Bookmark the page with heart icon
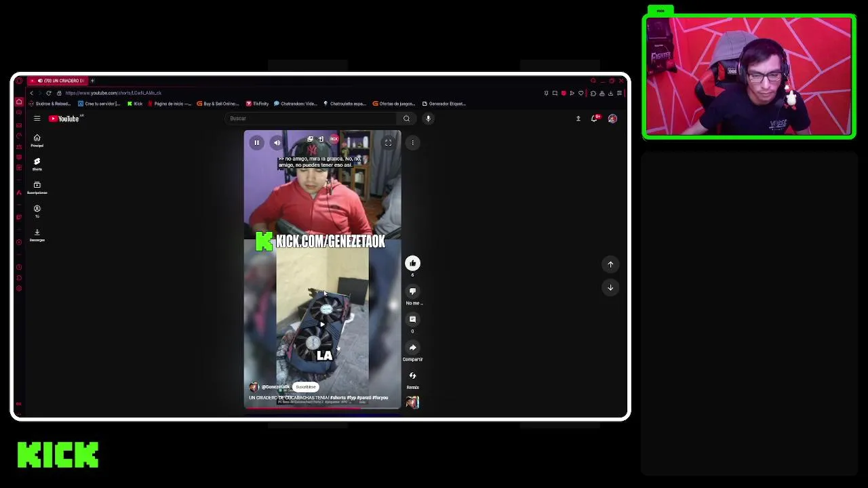 580,93
